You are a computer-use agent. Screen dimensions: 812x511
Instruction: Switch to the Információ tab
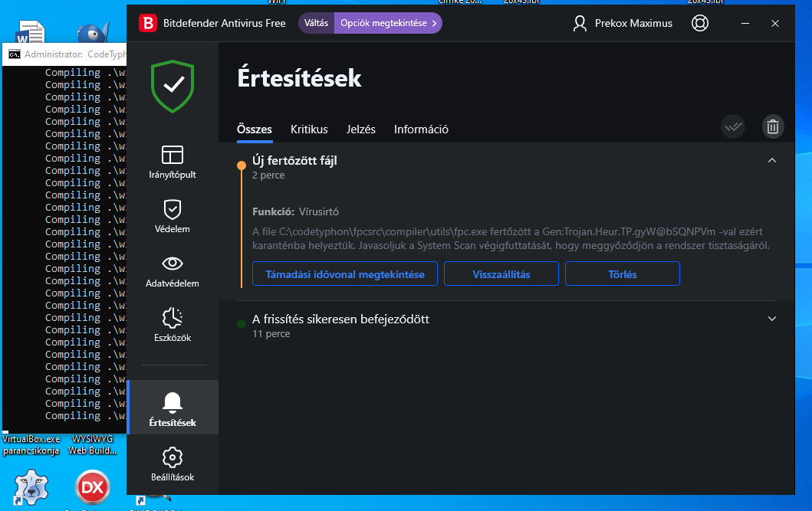421,129
